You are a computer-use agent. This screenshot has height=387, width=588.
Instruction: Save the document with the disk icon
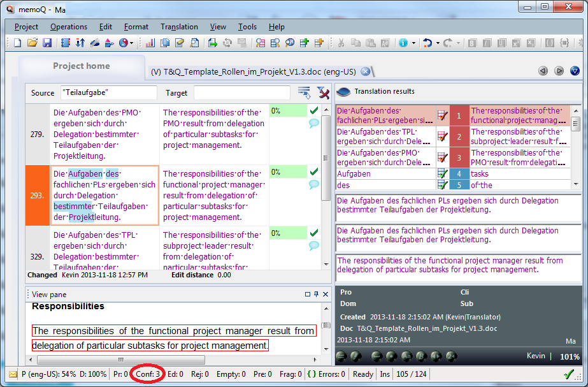[x=47, y=43]
